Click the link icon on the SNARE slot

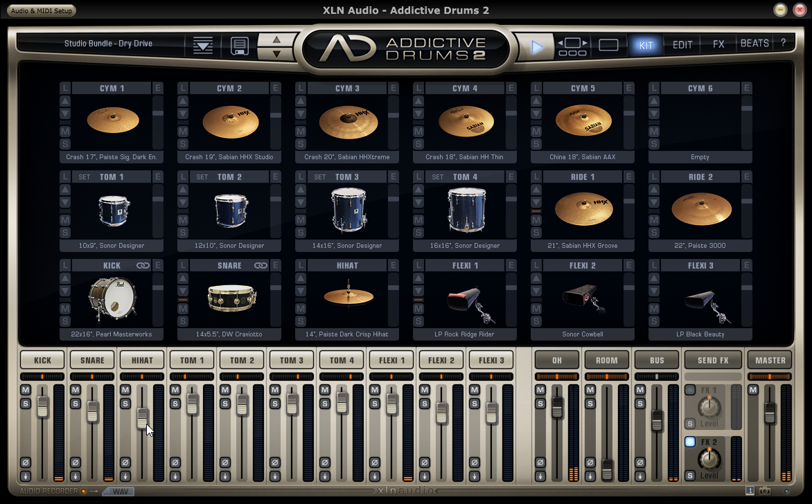click(x=261, y=265)
